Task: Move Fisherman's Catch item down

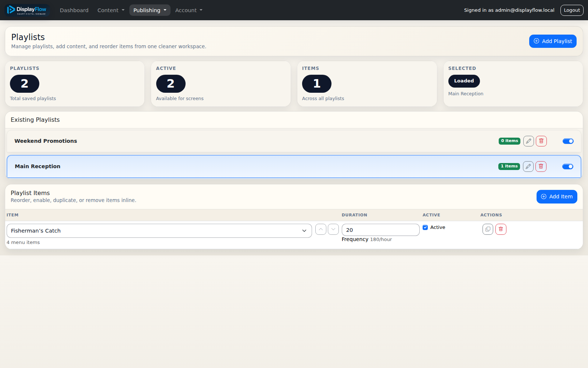Action: 333,229
